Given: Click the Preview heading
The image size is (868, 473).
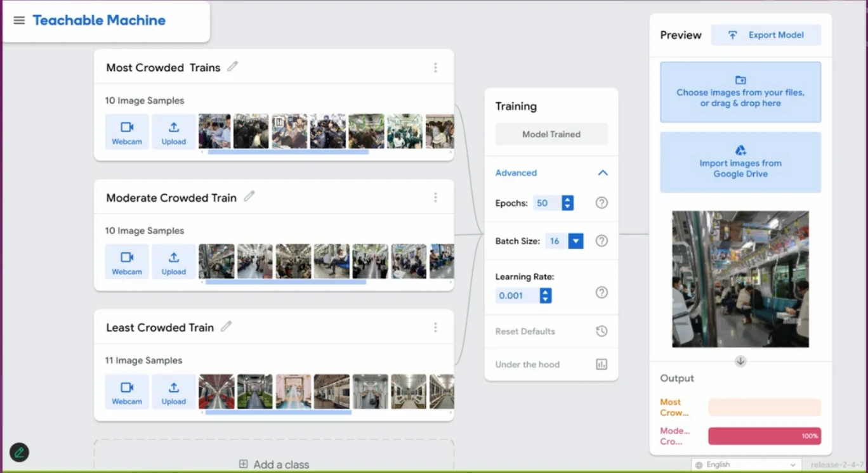Looking at the screenshot, I should [681, 35].
